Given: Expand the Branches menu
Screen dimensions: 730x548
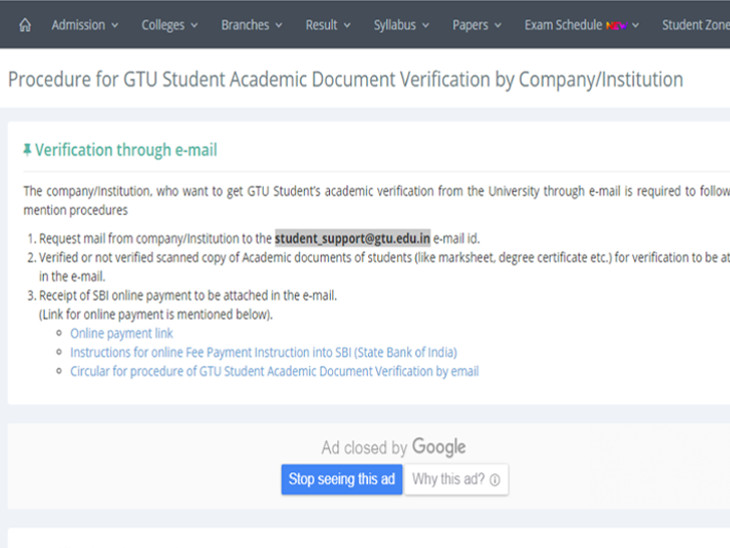Looking at the screenshot, I should point(251,25).
